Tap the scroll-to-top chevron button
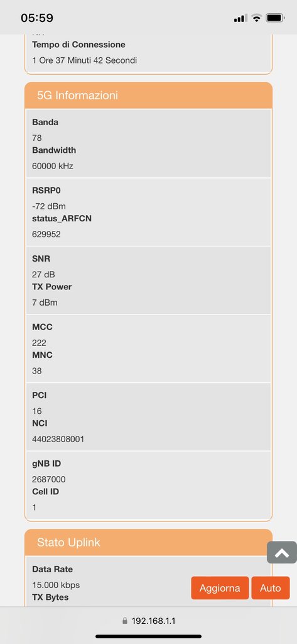The width and height of the screenshot is (297, 644). coord(282,552)
